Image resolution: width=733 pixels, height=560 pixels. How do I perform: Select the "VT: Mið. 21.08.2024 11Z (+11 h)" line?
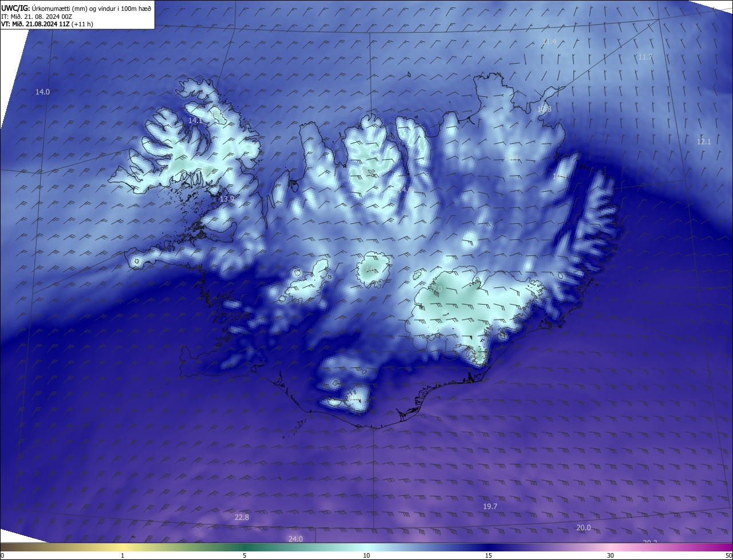tap(47, 24)
